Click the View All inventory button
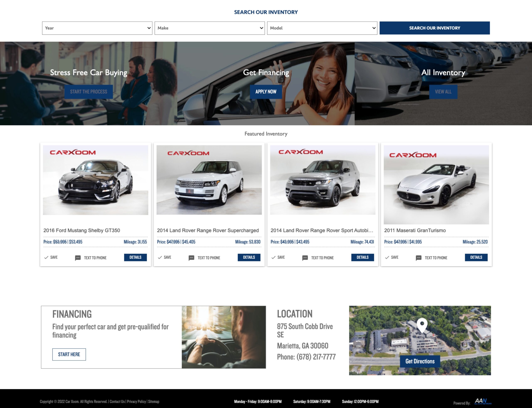The height and width of the screenshot is (408, 532). pos(443,92)
